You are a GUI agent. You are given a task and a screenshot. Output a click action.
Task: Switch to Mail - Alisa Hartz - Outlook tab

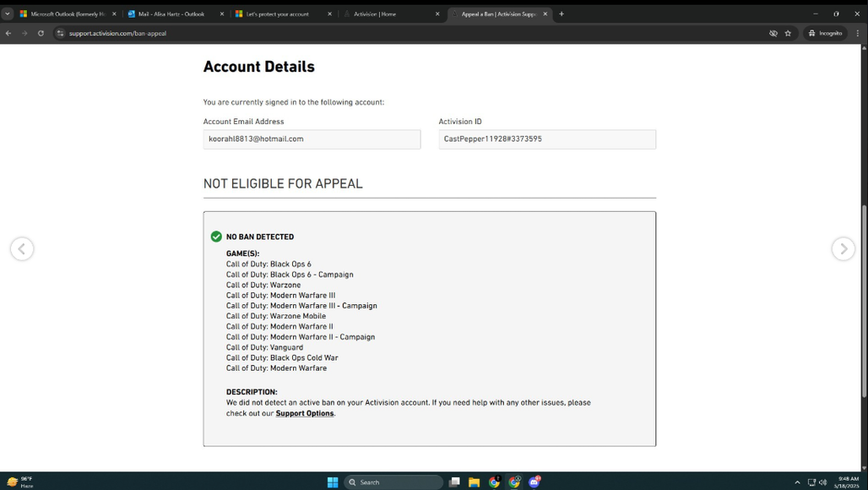(171, 14)
